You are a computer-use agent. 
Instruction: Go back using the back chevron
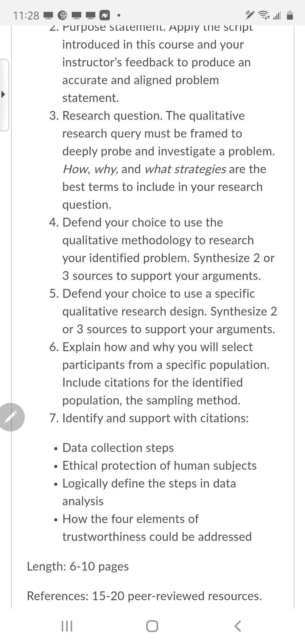[237, 626]
